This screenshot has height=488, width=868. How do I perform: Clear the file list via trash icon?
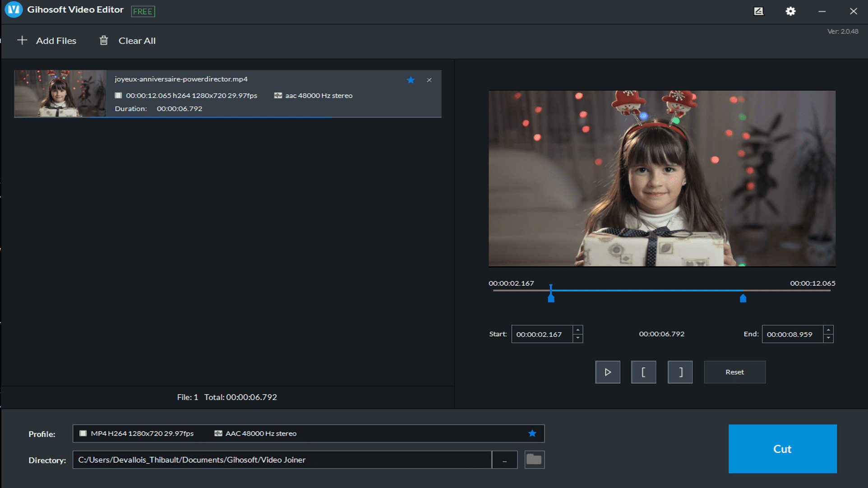104,40
